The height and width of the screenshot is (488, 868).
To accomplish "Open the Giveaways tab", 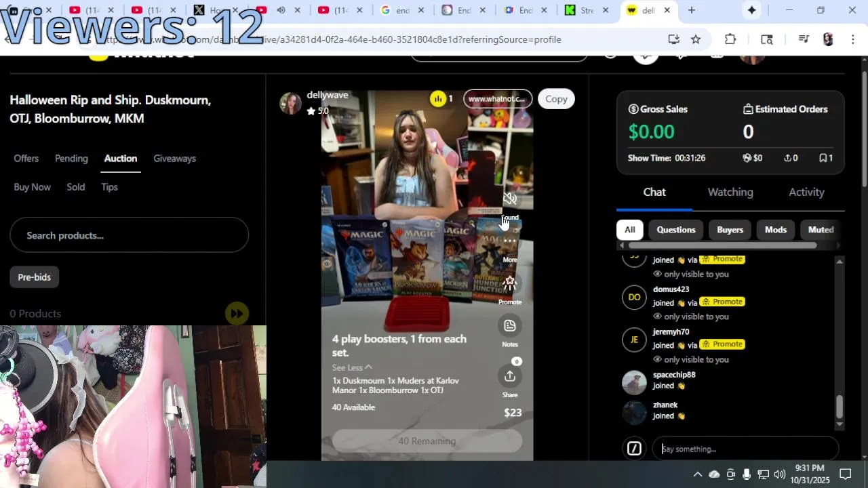I will 174,158.
